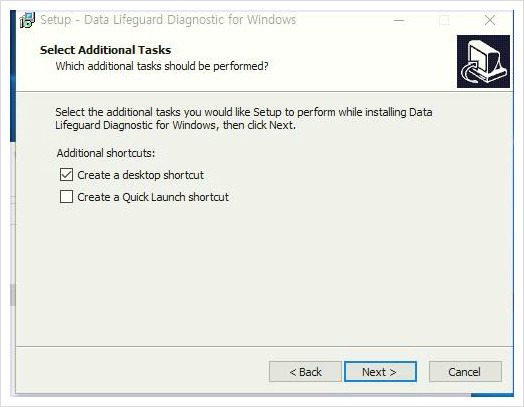
Task: Click the Setup window title text
Action: (x=168, y=20)
